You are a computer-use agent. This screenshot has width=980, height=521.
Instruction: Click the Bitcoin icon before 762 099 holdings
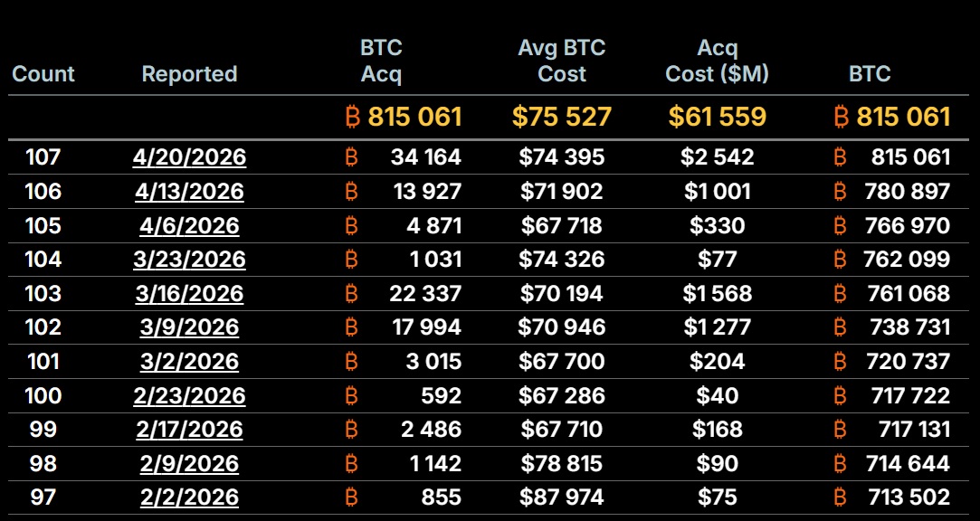tap(840, 260)
